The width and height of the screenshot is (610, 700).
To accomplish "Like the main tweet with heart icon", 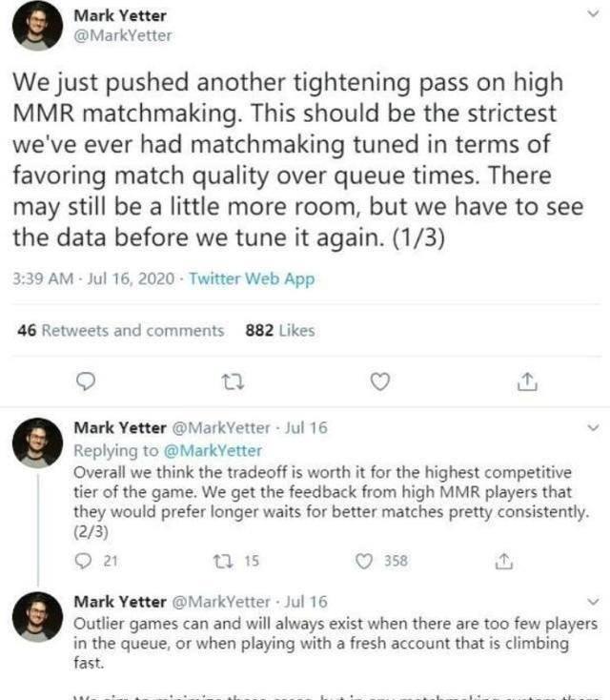I will coord(380,381).
